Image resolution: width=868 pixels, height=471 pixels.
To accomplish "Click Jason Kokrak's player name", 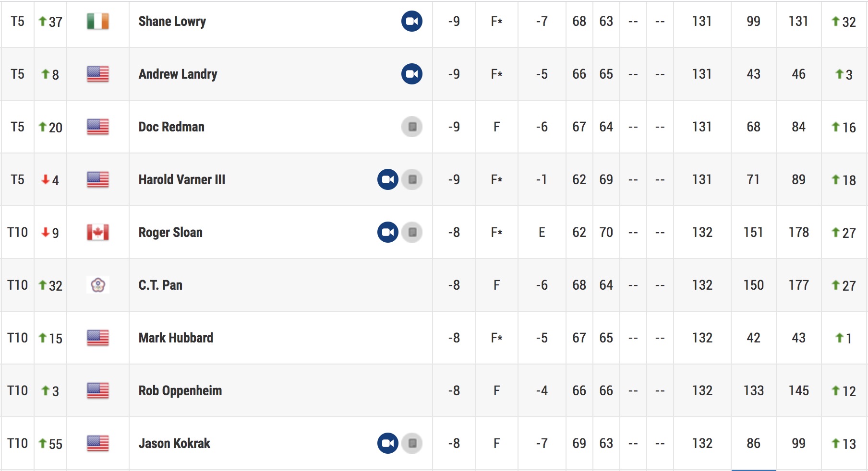I will click(174, 443).
